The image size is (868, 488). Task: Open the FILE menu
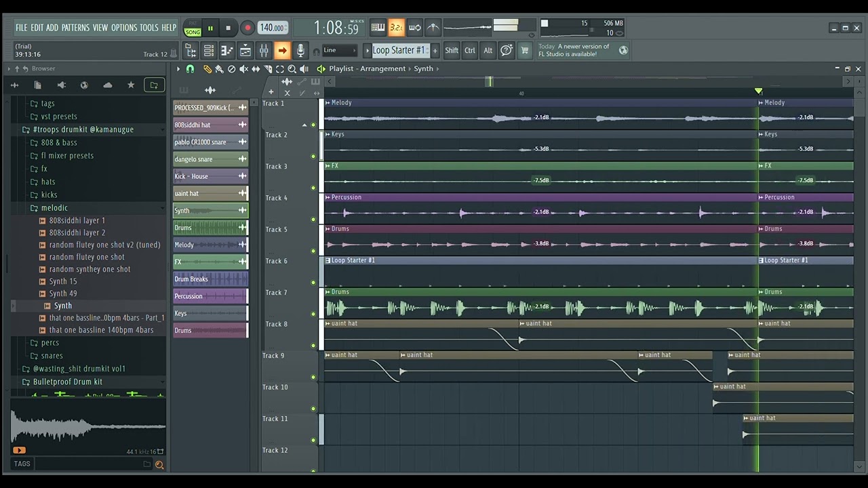pyautogui.click(x=21, y=28)
